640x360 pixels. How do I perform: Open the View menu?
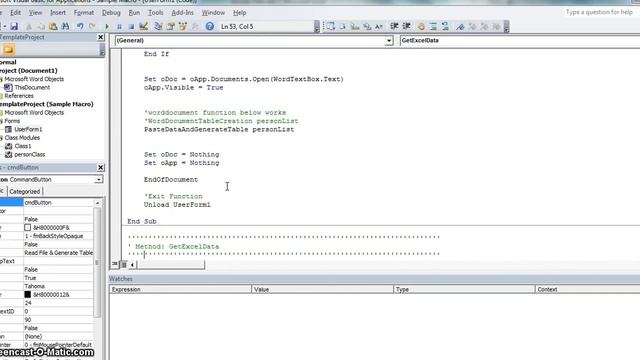pos(35,13)
